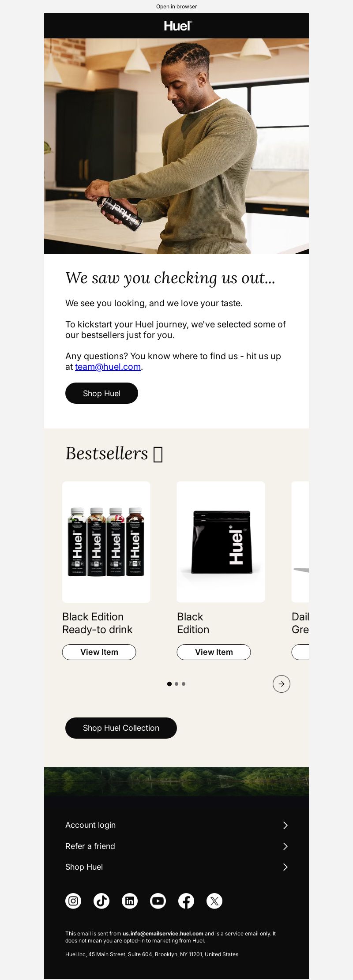Click the Huel logo in header
This screenshot has width=353, height=980.
(x=178, y=26)
